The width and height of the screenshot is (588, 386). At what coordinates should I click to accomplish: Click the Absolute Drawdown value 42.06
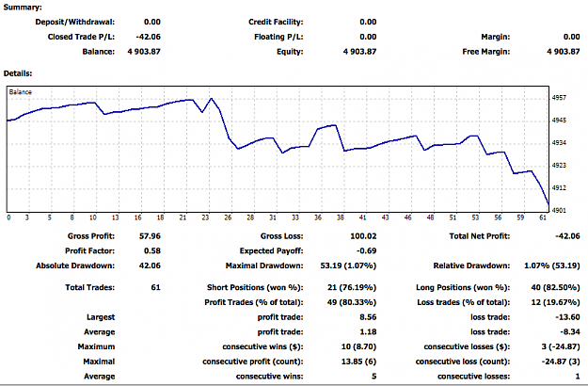point(150,265)
